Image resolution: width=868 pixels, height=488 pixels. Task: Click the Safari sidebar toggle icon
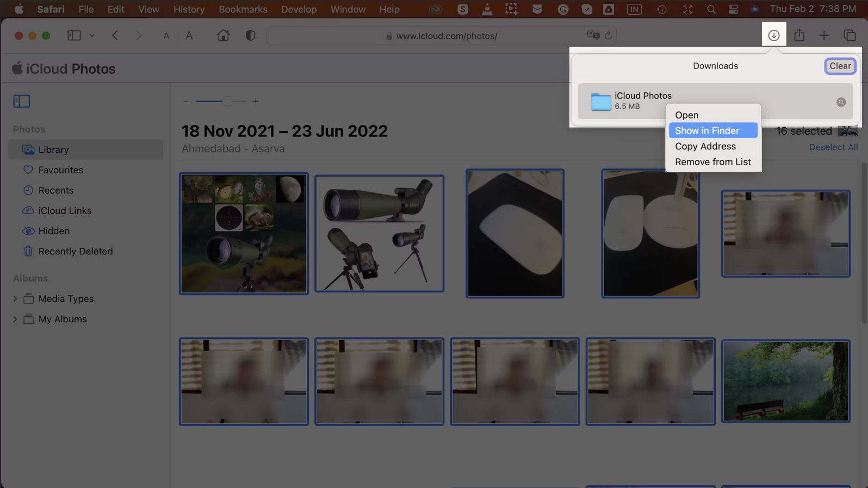74,35
